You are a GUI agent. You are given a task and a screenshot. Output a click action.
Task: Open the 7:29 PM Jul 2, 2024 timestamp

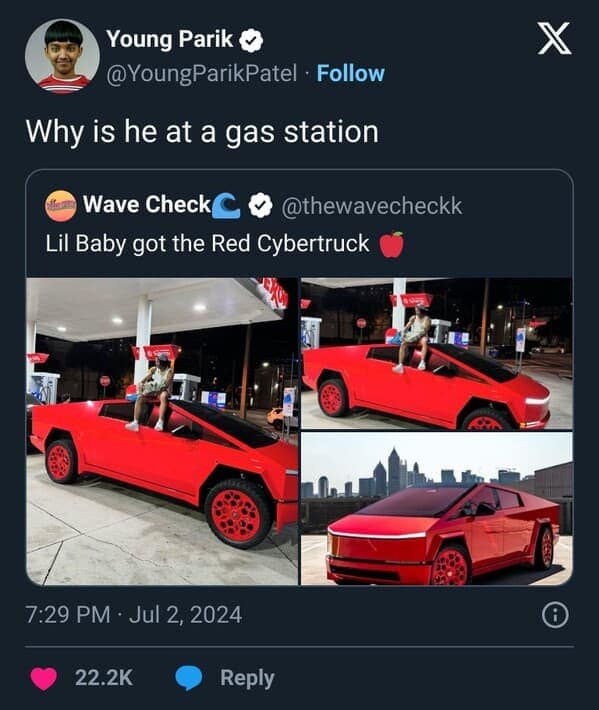134,615
